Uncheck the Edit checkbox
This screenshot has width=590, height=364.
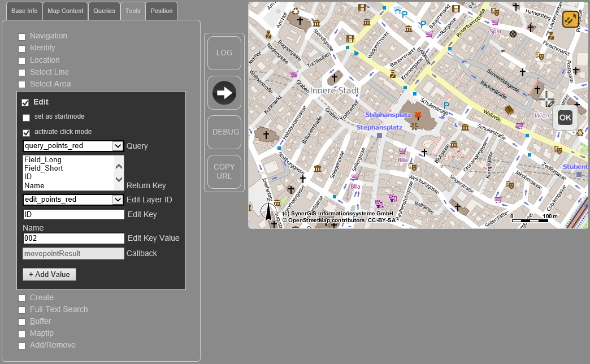26,102
